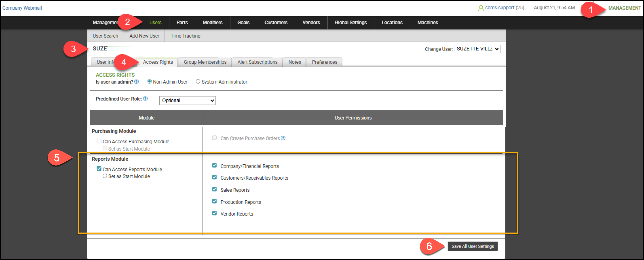Open the Company Webmail link
This screenshot has width=644, height=260.
coord(22,8)
